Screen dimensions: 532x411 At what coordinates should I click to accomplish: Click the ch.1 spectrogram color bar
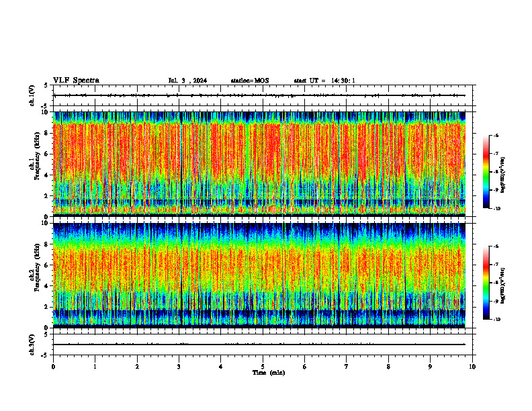tap(486, 172)
